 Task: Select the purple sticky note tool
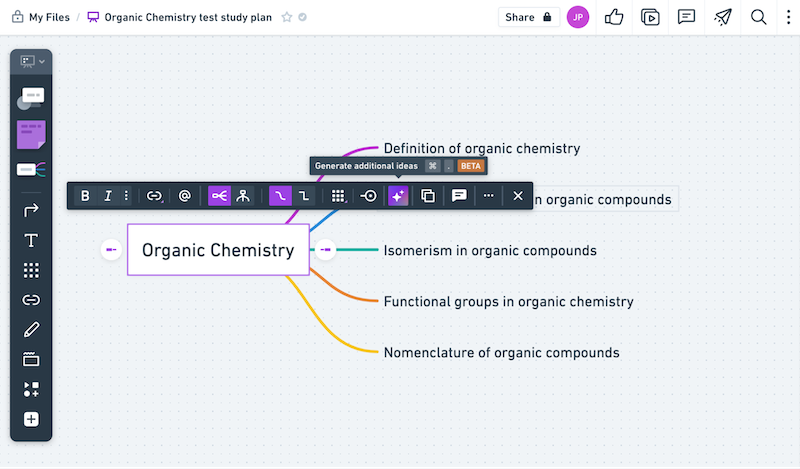coord(31,133)
